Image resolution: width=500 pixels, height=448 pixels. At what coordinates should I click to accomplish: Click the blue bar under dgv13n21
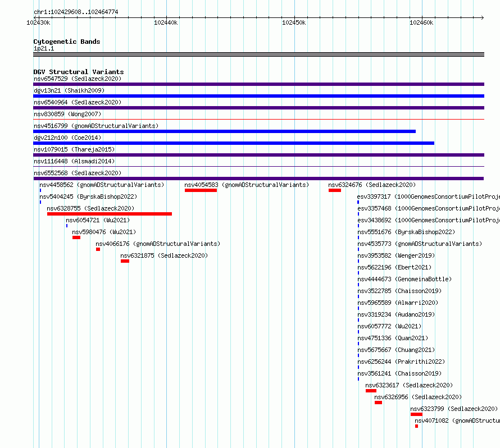258,96
